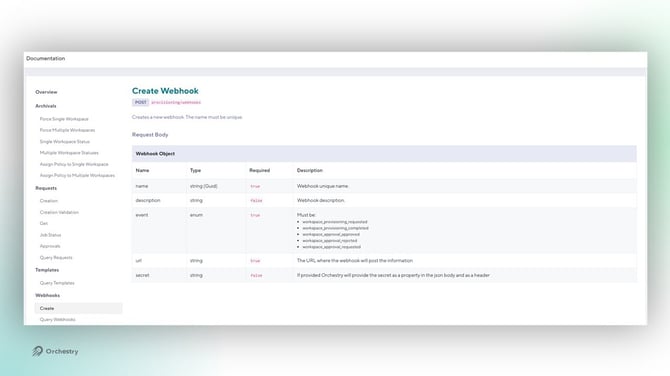
Task: Click 'false' in the secret row
Action: pyautogui.click(x=256, y=276)
